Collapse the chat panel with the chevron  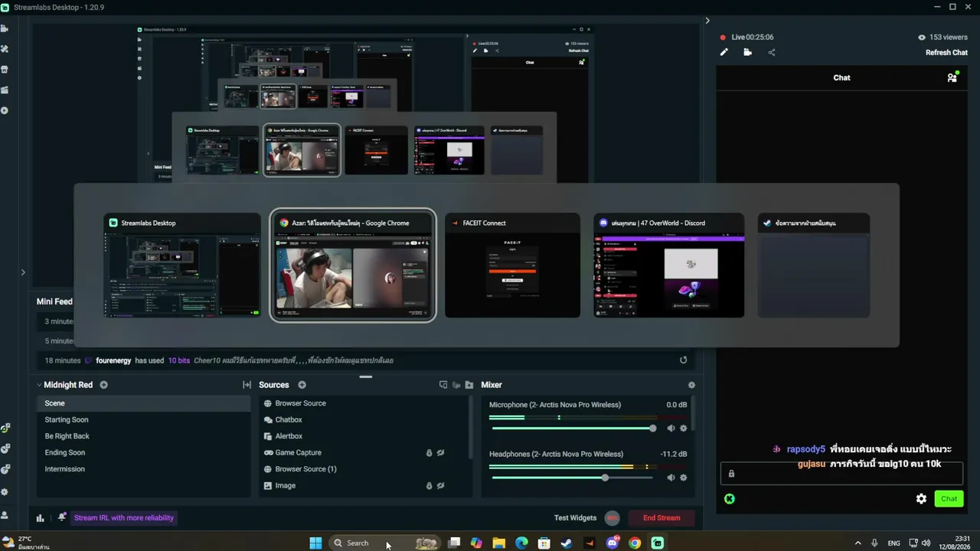click(x=707, y=21)
